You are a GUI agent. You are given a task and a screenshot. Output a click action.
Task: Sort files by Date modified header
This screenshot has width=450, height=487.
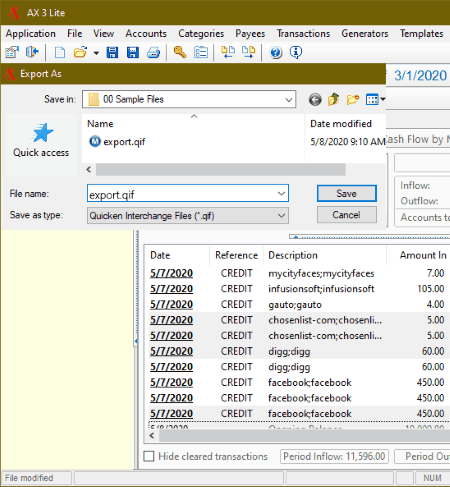(341, 124)
